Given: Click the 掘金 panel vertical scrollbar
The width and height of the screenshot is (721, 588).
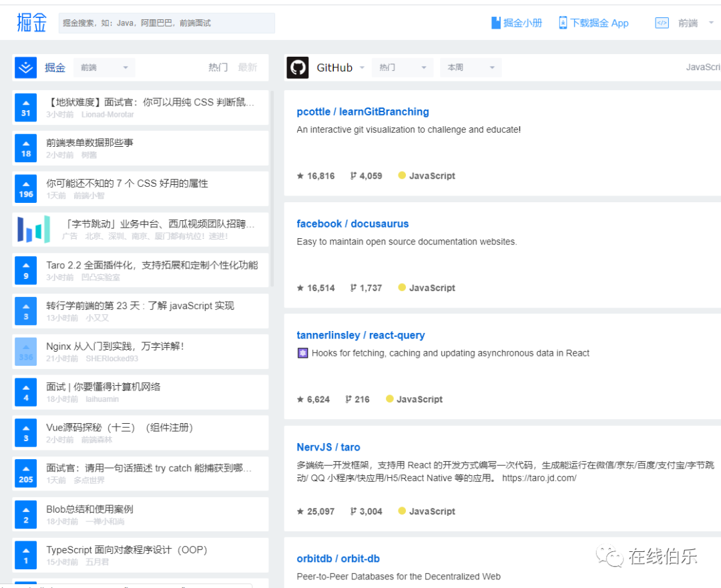Looking at the screenshot, I should point(272,188).
